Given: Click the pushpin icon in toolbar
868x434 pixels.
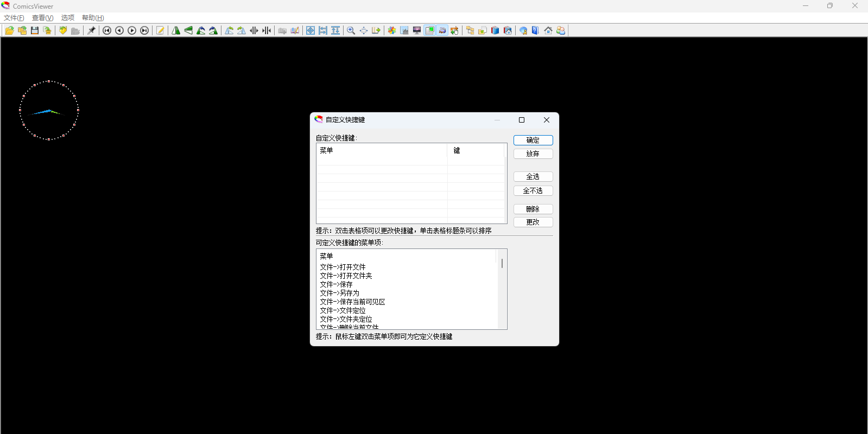Looking at the screenshot, I should pyautogui.click(x=91, y=30).
